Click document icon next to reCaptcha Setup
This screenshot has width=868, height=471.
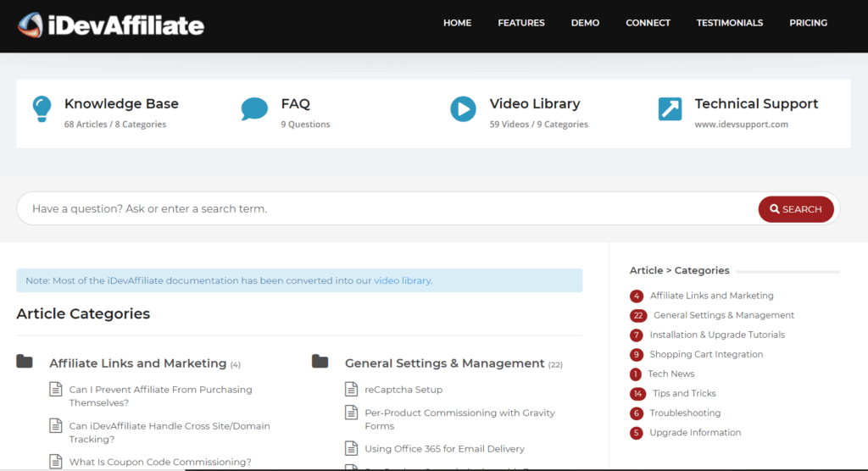point(352,390)
